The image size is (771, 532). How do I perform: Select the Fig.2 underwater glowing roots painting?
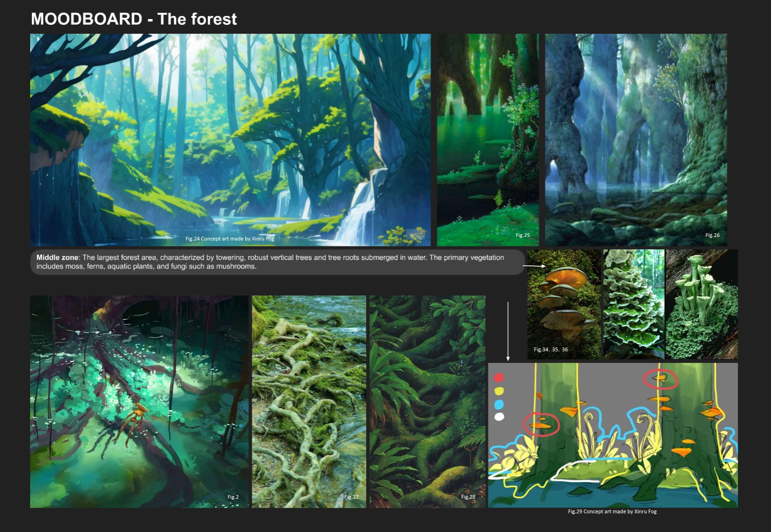[x=139, y=402]
